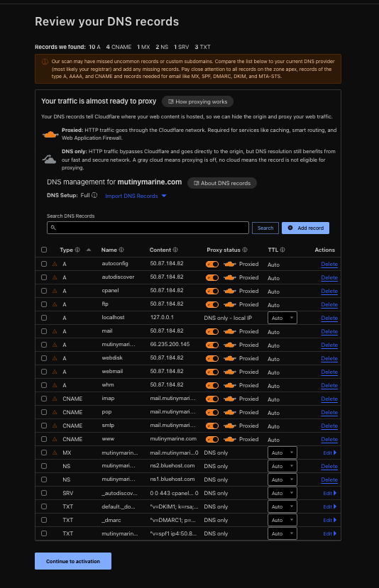The image size is (379, 588).
Task: Check the _dmarc TXT record checkbox
Action: point(44,520)
